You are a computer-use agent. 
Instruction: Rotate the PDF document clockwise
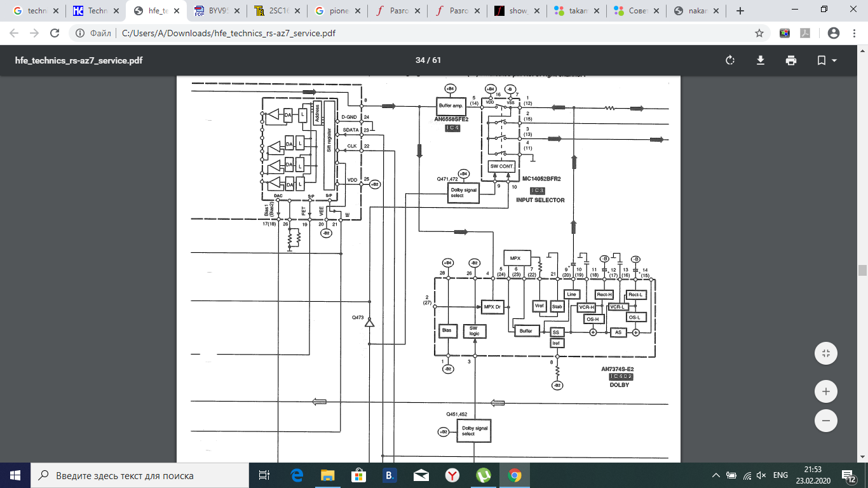(x=729, y=60)
